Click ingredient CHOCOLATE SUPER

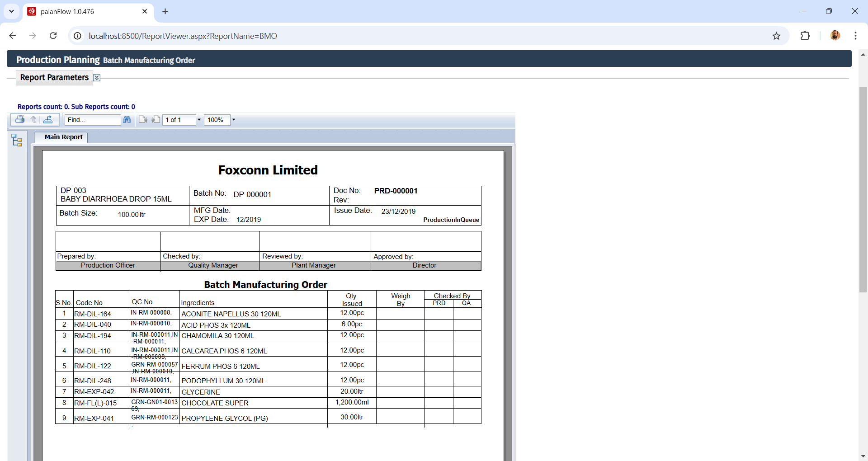(215, 403)
